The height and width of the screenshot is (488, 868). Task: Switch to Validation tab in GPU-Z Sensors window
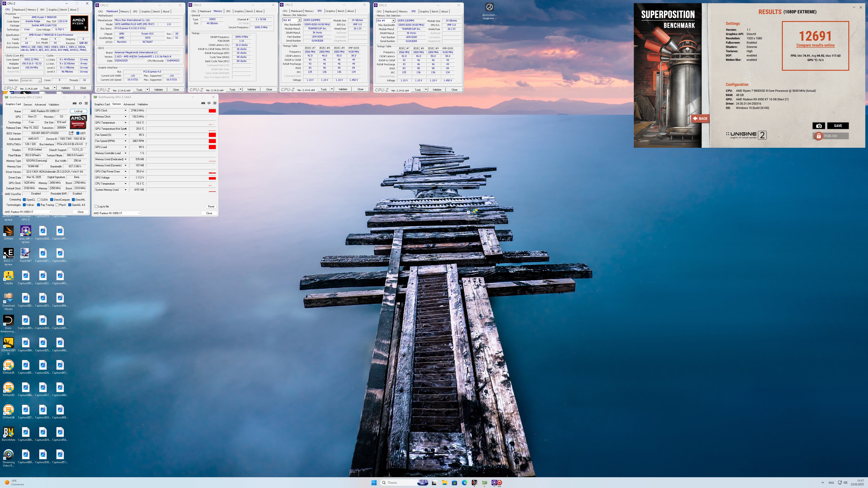click(143, 104)
